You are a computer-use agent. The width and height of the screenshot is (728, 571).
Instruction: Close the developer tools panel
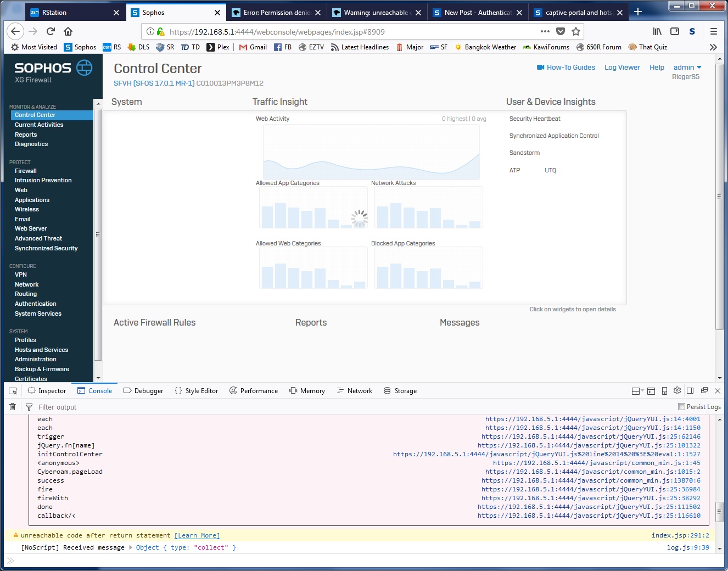pos(717,391)
